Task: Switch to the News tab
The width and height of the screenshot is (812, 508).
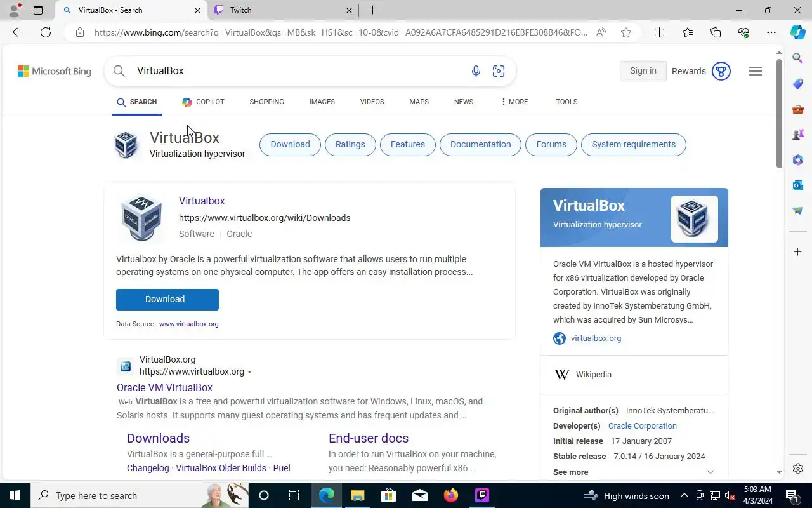Action: 464,102
